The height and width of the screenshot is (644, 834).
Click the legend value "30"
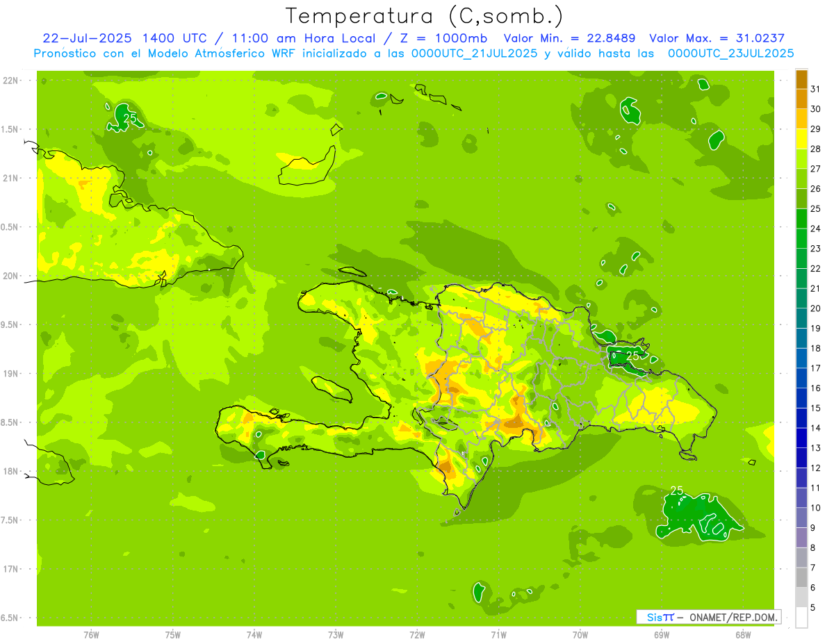816,109
